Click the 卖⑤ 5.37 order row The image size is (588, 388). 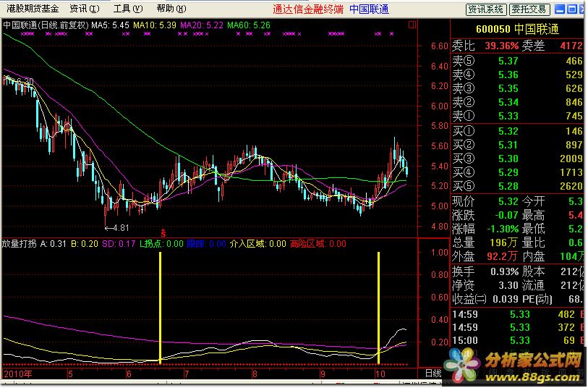tap(516, 61)
